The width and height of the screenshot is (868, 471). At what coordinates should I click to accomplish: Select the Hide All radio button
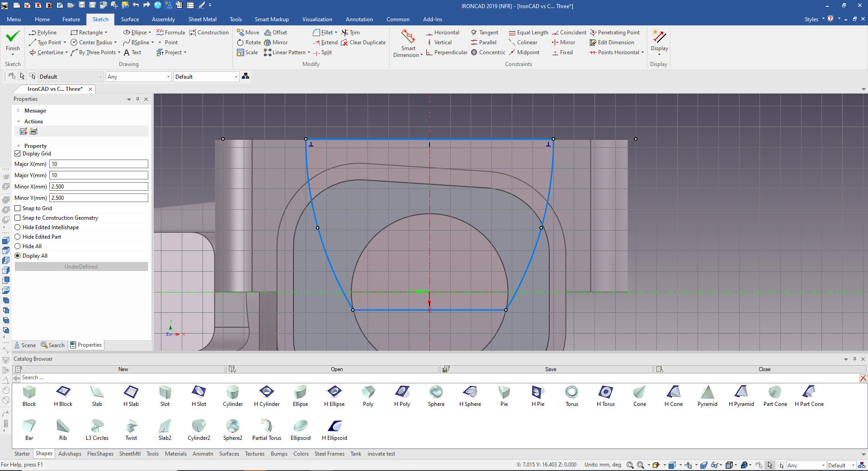(18, 246)
